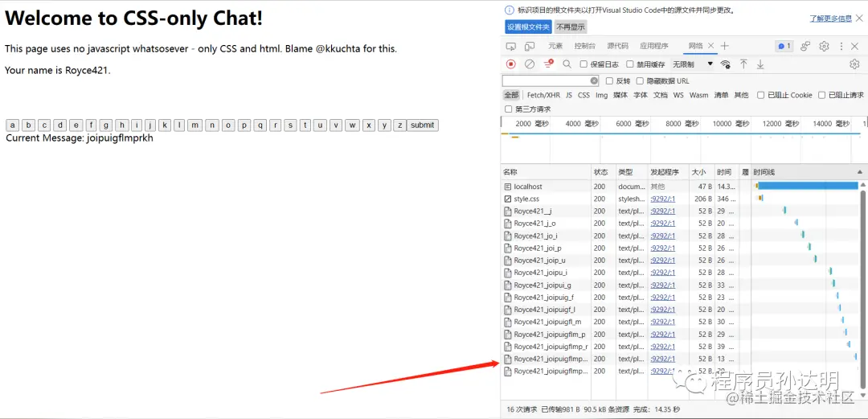Open the :9292/:1 initiator link for style.css
Viewport: 868px width, 419px height.
[662, 199]
